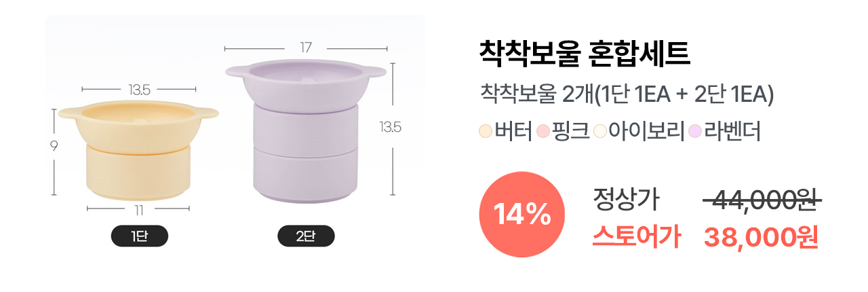Click the set composition description text

[626, 95]
